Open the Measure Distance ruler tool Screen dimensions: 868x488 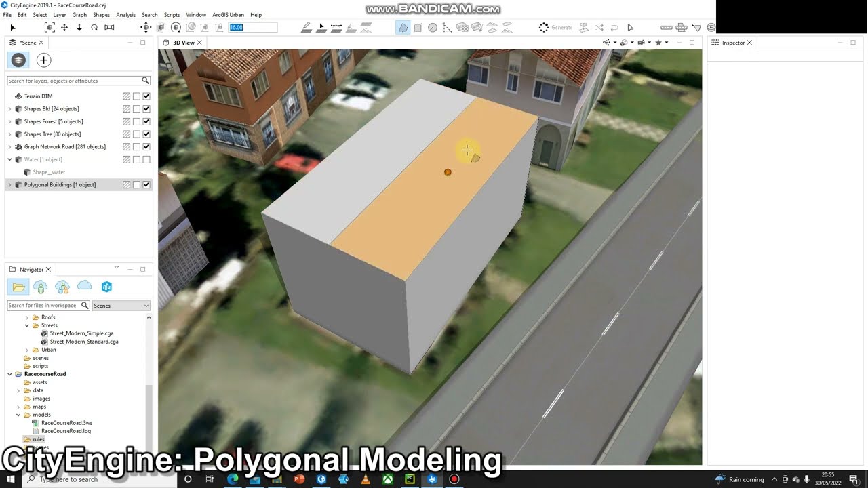[667, 28]
